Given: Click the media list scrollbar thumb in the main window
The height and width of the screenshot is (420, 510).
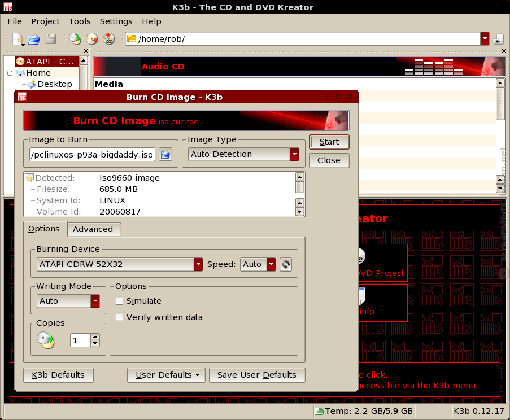Looking at the screenshot, I should [500, 103].
